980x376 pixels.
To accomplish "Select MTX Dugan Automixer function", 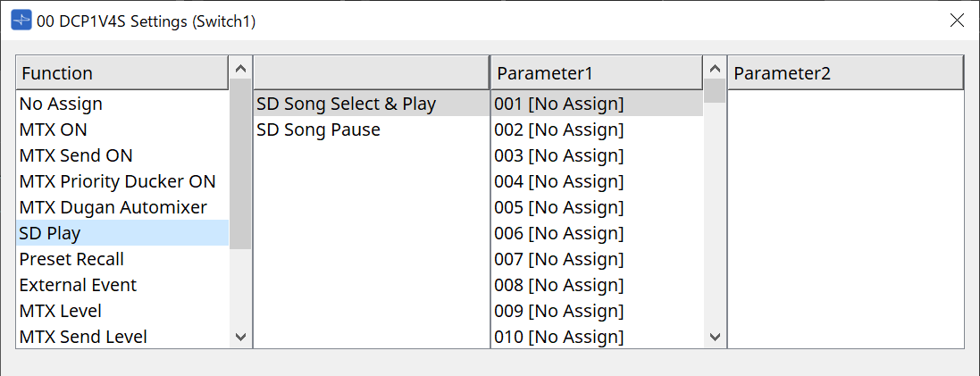I will click(113, 207).
